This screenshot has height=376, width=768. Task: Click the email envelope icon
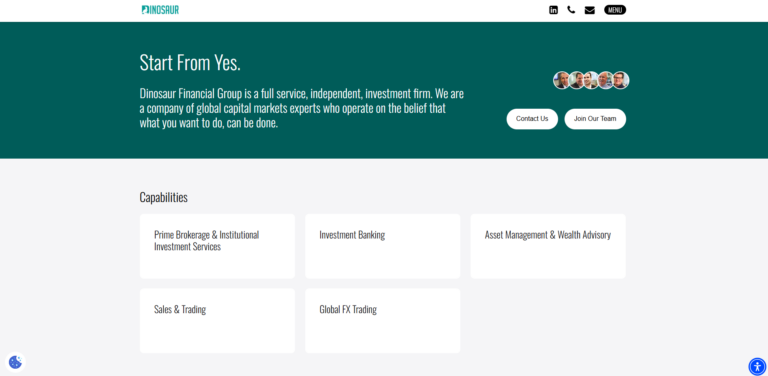point(590,10)
